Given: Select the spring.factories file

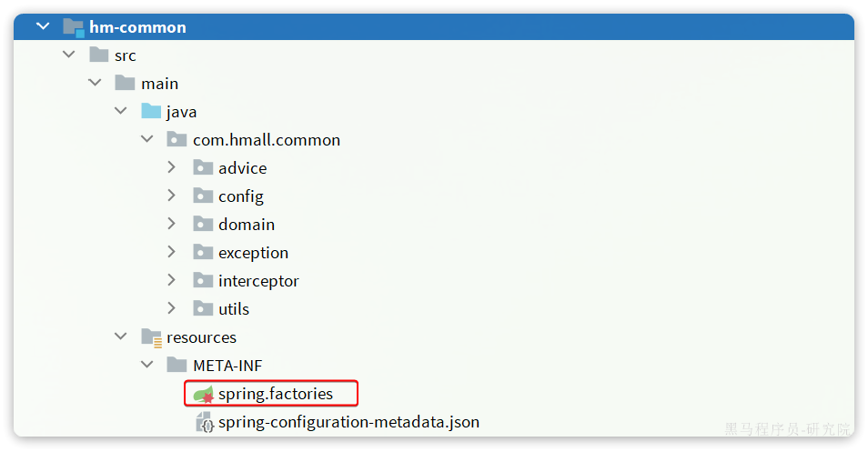Looking at the screenshot, I should tap(275, 395).
